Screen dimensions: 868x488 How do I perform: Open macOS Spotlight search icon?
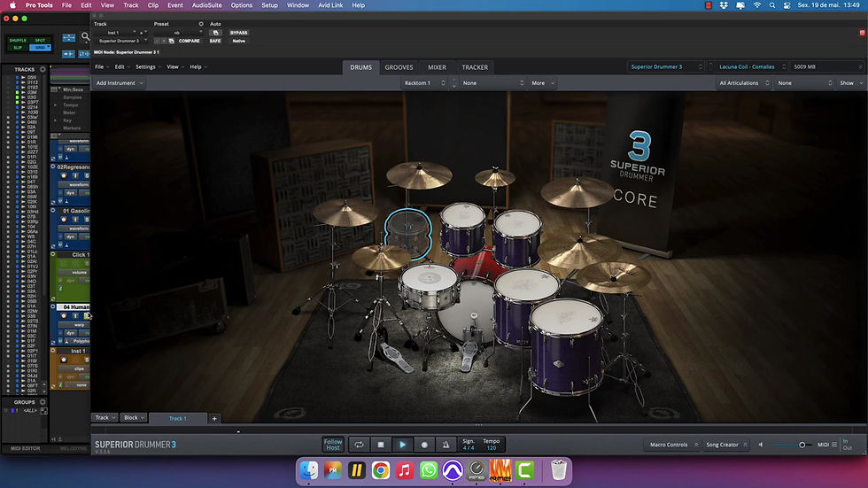[772, 5]
